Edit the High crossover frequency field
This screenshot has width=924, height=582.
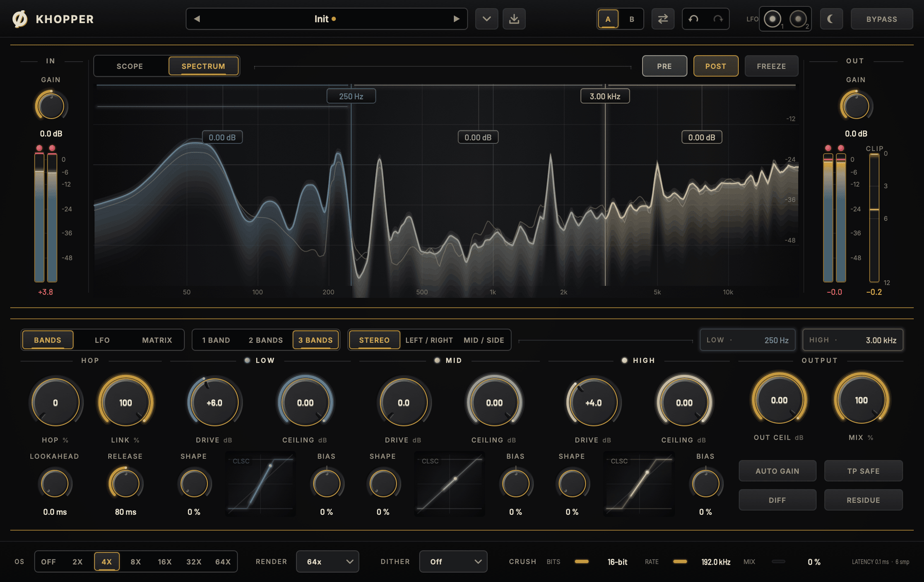click(853, 340)
